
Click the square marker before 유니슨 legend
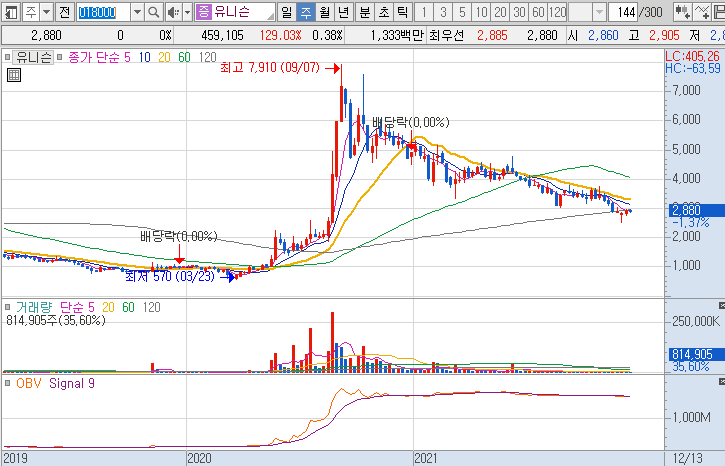(7, 57)
